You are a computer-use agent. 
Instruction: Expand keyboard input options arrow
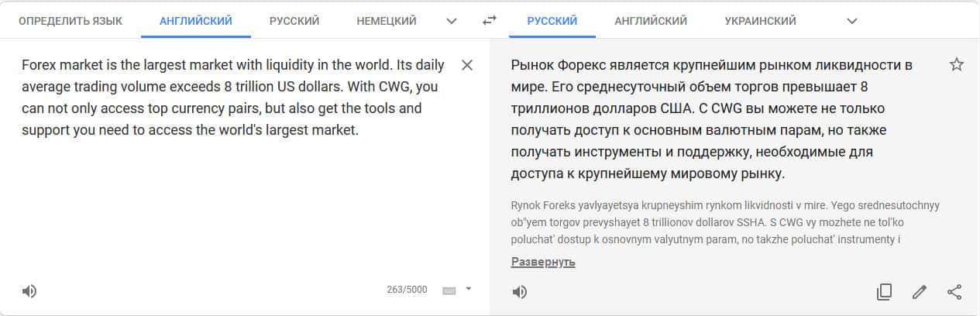coord(468,289)
